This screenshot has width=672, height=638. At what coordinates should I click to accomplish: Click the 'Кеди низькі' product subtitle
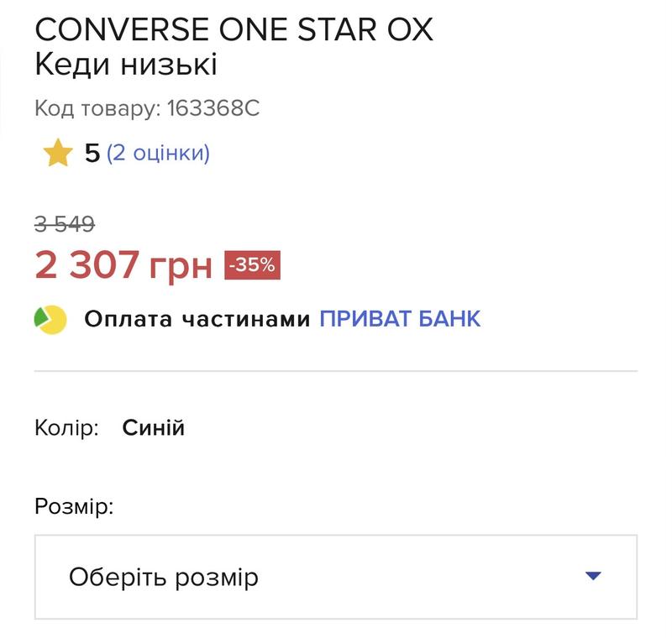[126, 65]
